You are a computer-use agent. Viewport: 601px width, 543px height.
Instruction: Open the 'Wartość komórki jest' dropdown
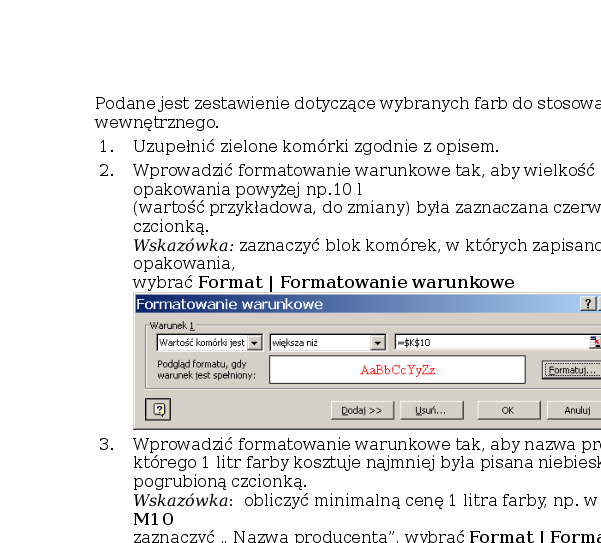254,343
